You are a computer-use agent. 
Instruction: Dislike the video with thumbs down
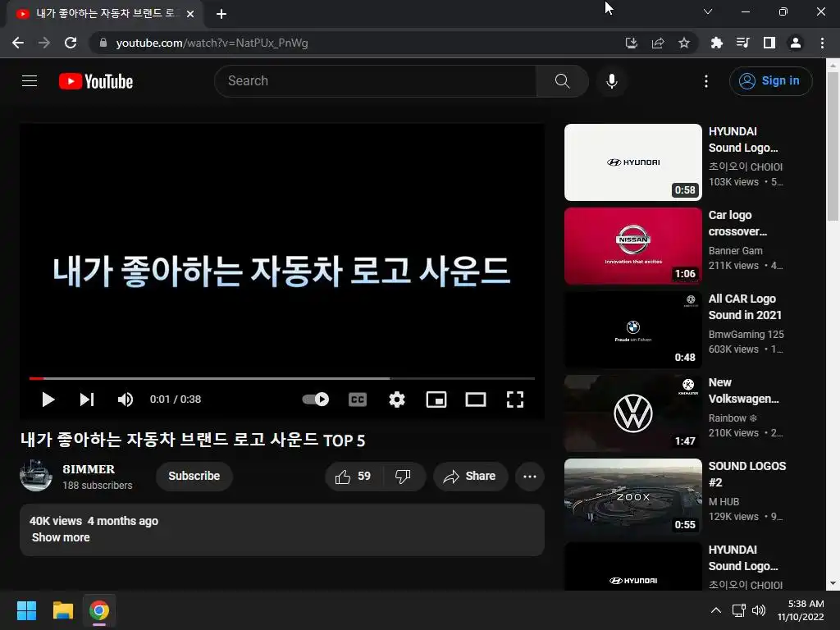click(403, 477)
